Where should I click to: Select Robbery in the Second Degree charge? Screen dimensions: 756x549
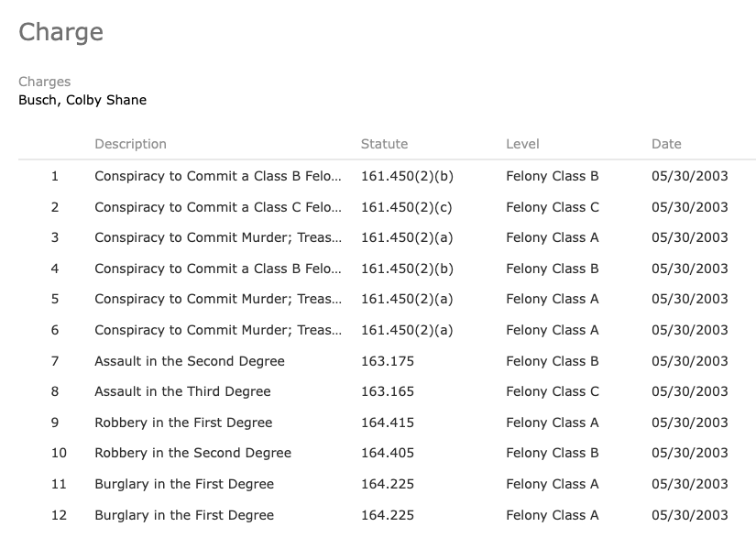pos(192,453)
